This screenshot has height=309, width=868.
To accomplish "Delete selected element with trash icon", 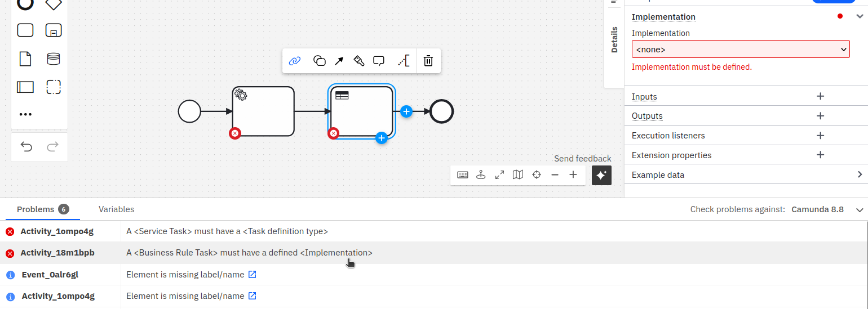I will [428, 61].
